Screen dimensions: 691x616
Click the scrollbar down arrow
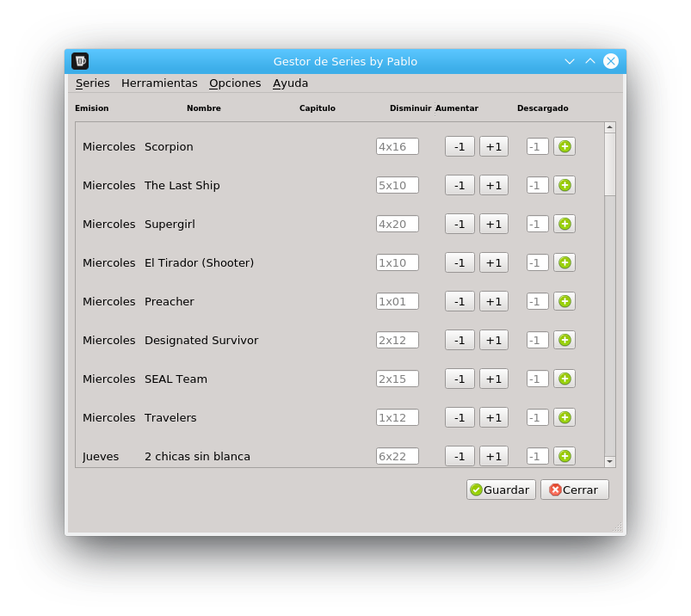610,462
